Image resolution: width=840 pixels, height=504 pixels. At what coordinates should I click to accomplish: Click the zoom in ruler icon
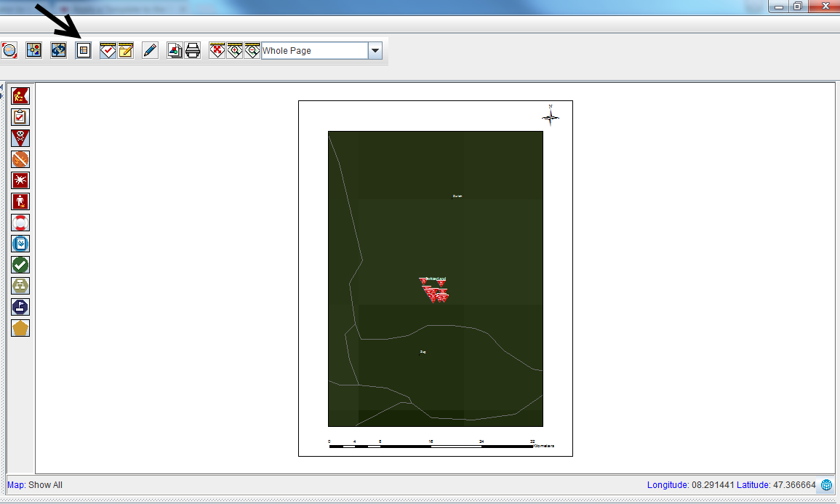[234, 51]
